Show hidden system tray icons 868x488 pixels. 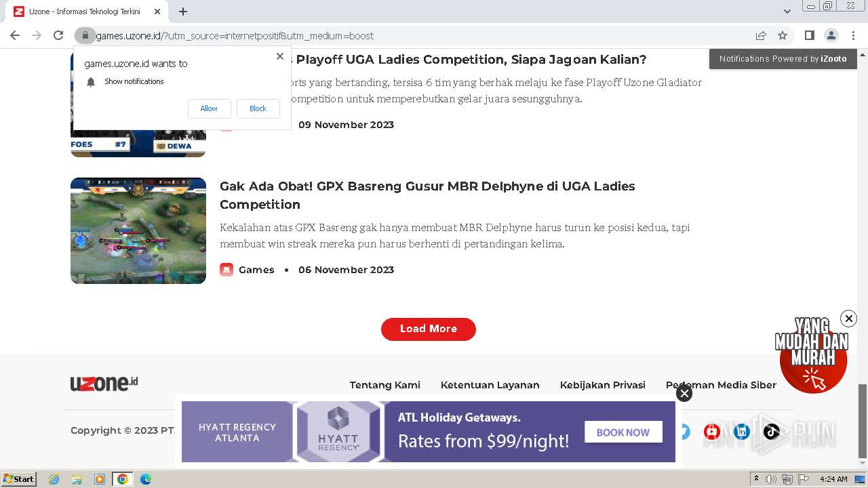(x=756, y=479)
